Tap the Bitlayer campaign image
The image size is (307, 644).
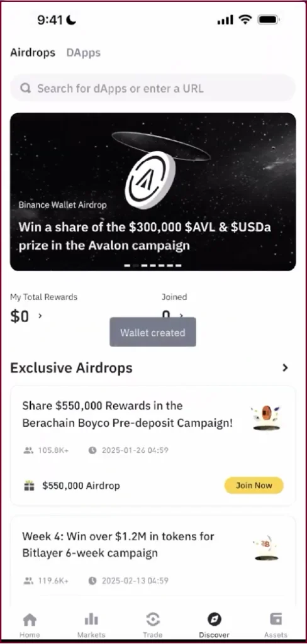point(266,548)
